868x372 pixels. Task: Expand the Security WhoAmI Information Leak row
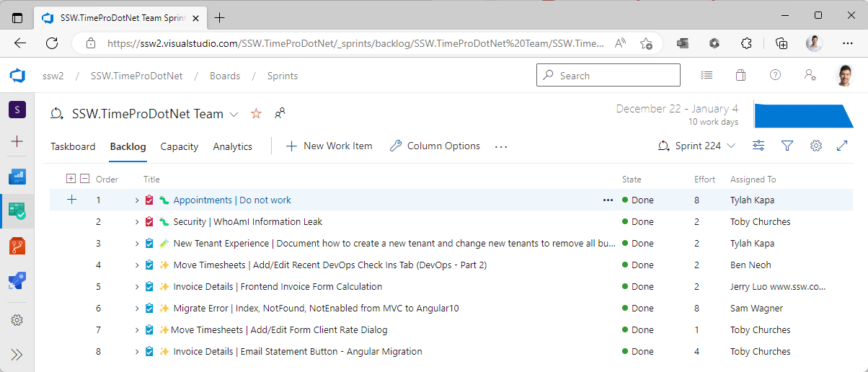pyautogui.click(x=137, y=222)
